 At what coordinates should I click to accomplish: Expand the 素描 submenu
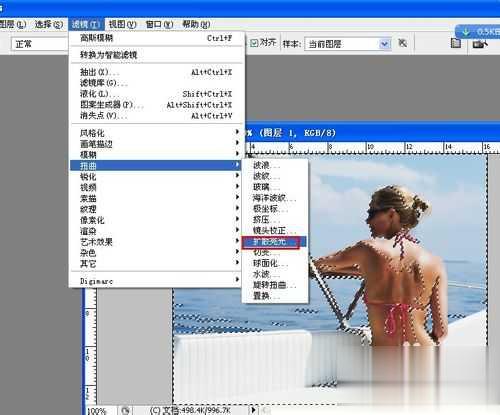click(155, 198)
